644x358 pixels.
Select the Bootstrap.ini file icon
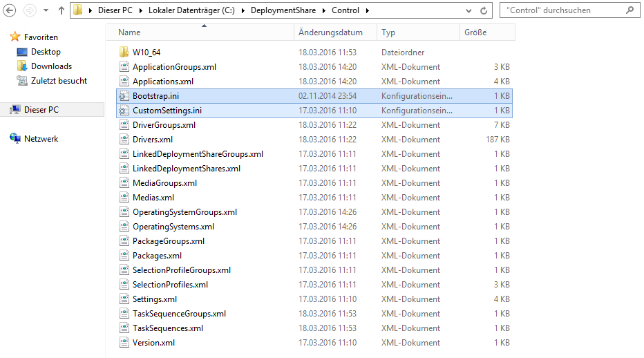124,96
